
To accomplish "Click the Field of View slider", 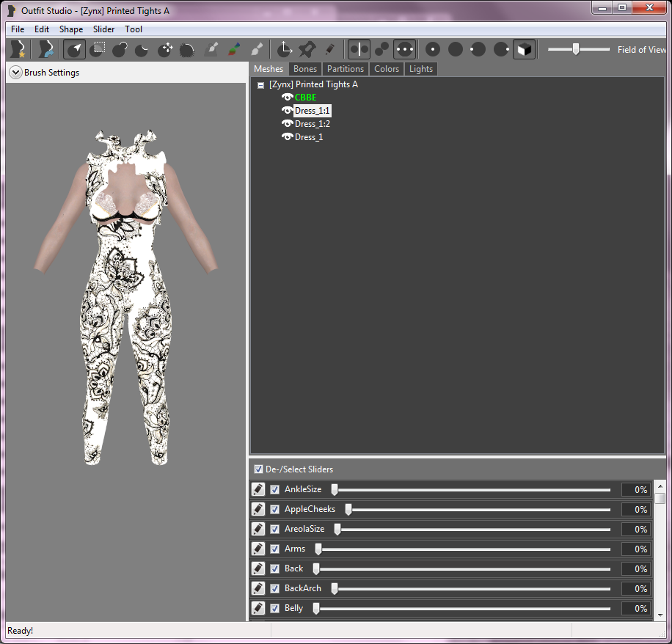I will [x=579, y=49].
